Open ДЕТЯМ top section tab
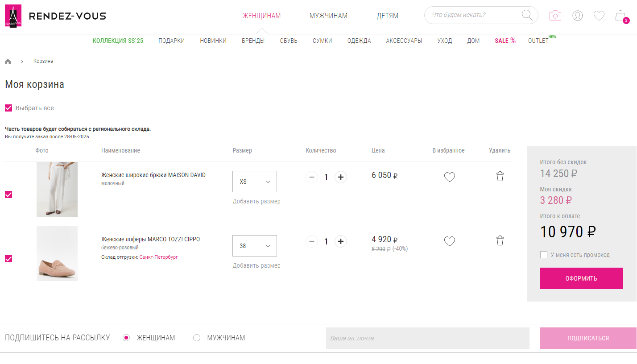Screen dimensions: 637x364 coord(388,16)
